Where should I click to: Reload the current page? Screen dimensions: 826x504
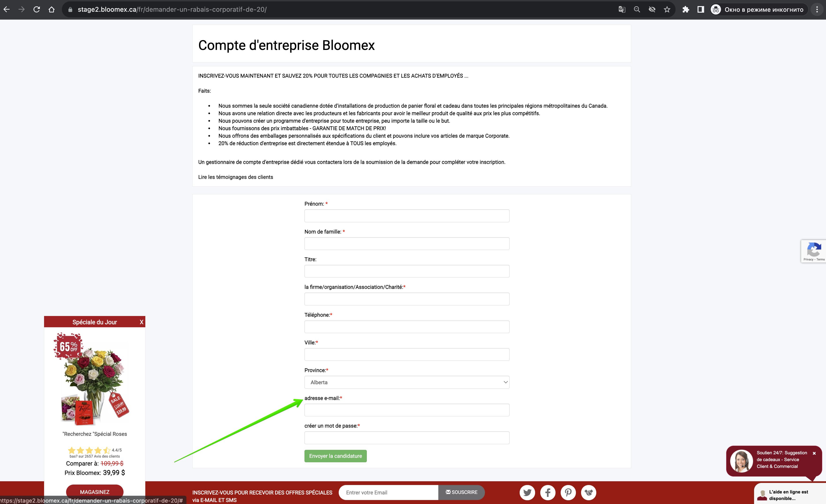click(x=37, y=9)
